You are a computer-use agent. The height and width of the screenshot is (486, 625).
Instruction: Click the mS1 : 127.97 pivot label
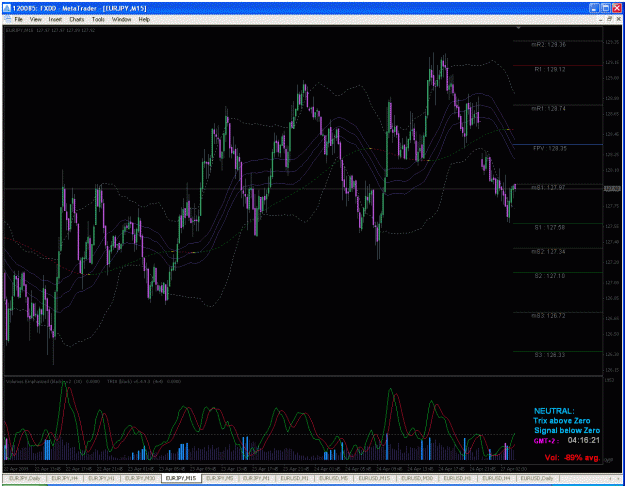[x=548, y=187]
